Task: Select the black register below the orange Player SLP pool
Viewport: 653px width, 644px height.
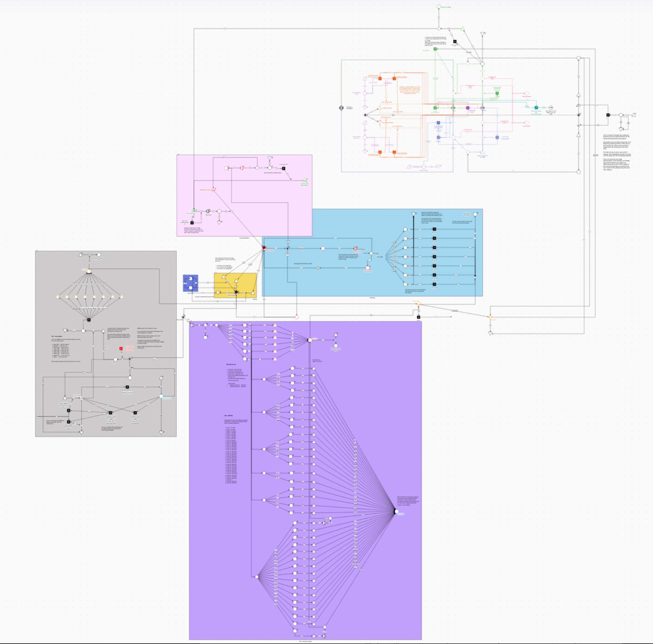Action: click(418, 317)
